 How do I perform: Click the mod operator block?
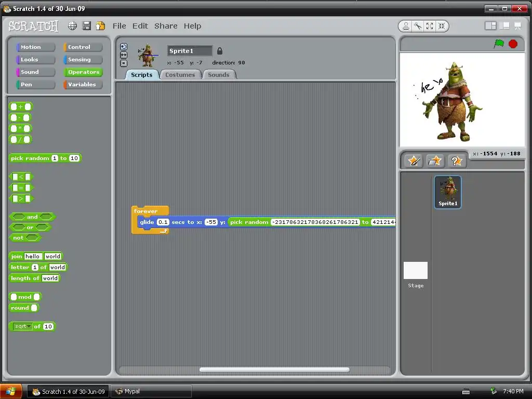(25, 297)
